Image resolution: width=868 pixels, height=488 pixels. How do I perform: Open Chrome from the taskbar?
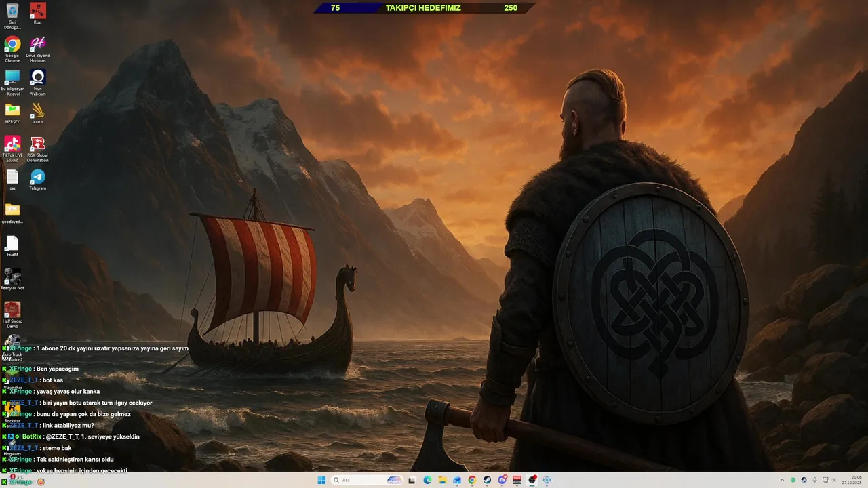click(x=472, y=480)
